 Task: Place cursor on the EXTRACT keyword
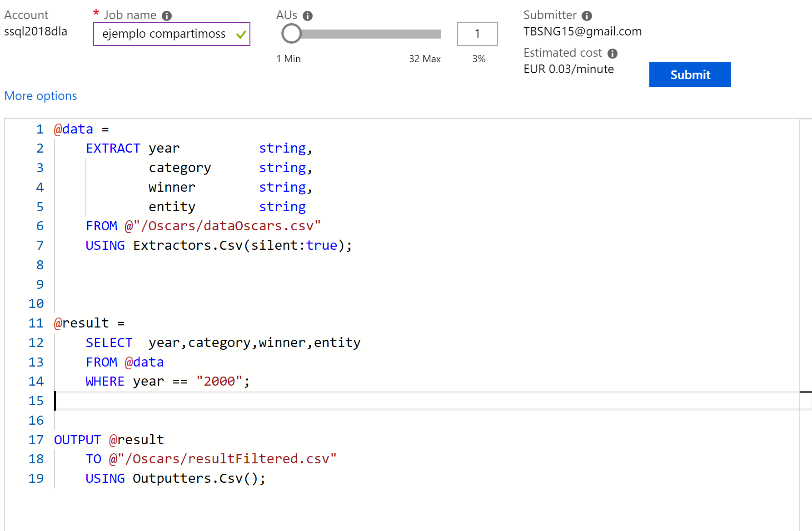point(113,149)
